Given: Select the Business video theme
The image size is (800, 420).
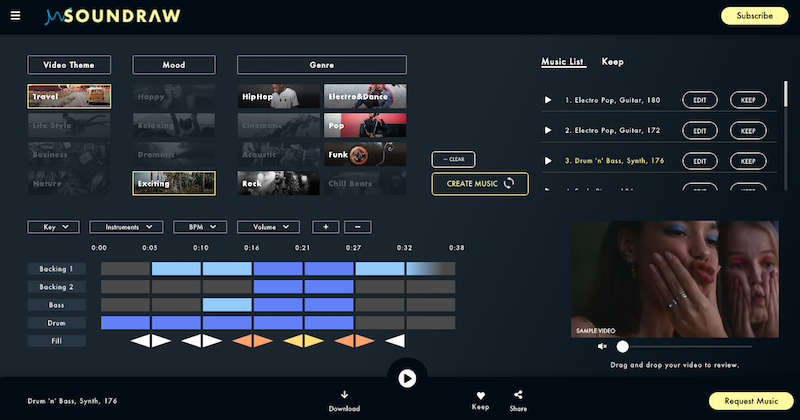Looking at the screenshot, I should pyautogui.click(x=69, y=154).
